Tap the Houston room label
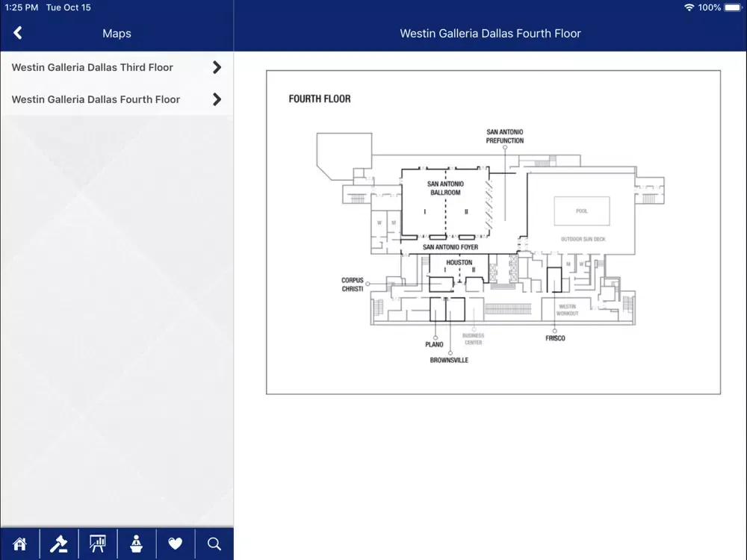 (x=459, y=262)
